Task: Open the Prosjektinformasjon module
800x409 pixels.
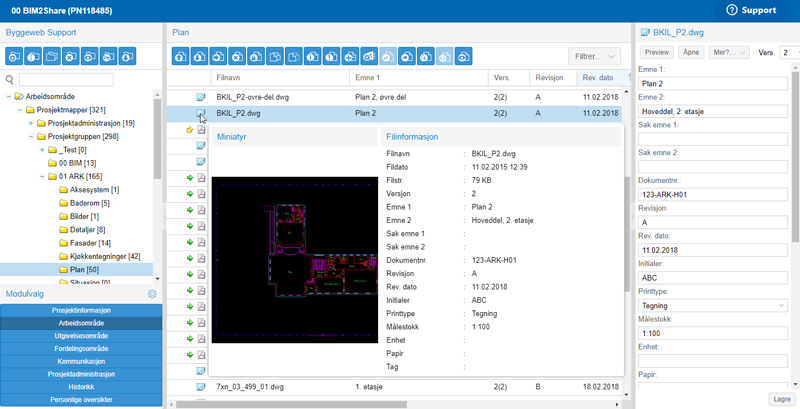Action: [x=81, y=310]
